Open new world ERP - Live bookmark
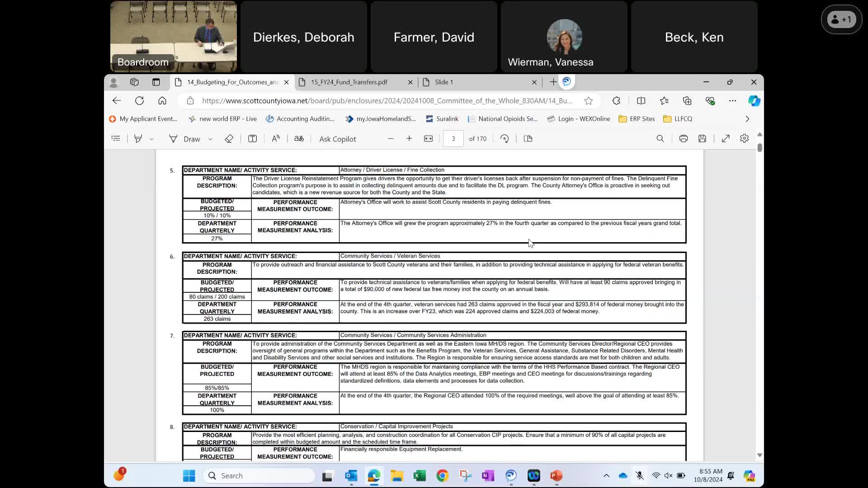868x488 pixels. [x=222, y=119]
